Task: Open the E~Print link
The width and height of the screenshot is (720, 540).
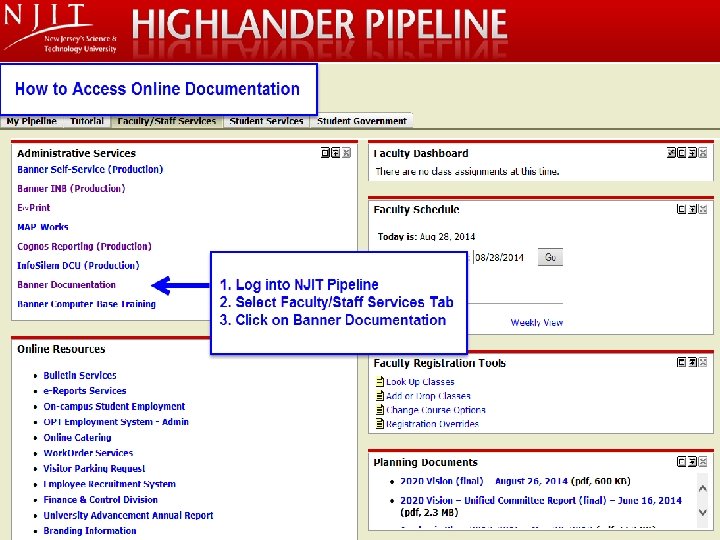Action: point(34,208)
